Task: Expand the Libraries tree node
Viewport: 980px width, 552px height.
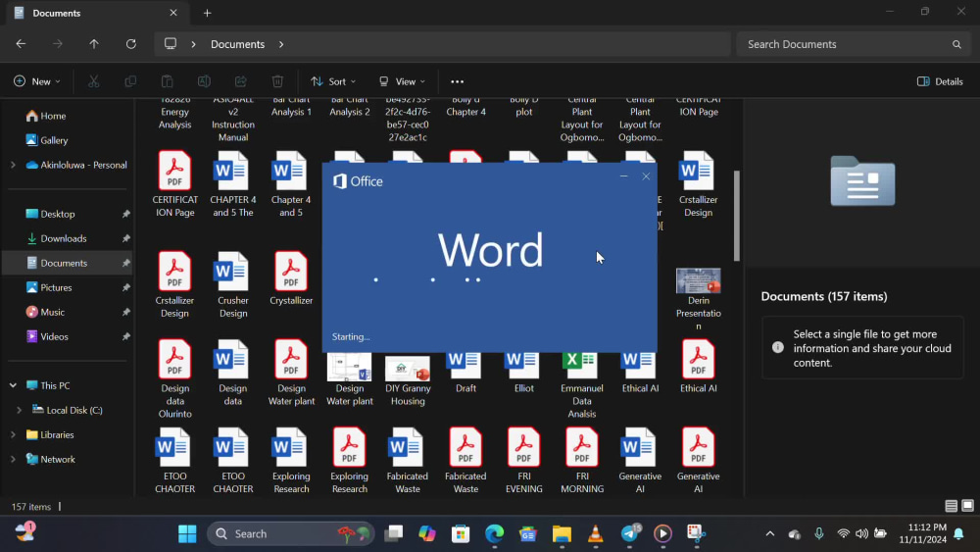Action: pos(13,434)
